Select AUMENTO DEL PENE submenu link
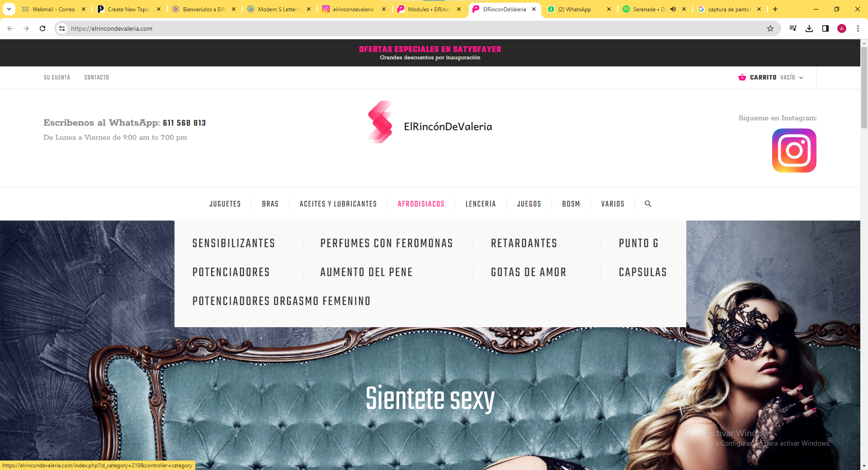868x470 pixels. pyautogui.click(x=366, y=272)
